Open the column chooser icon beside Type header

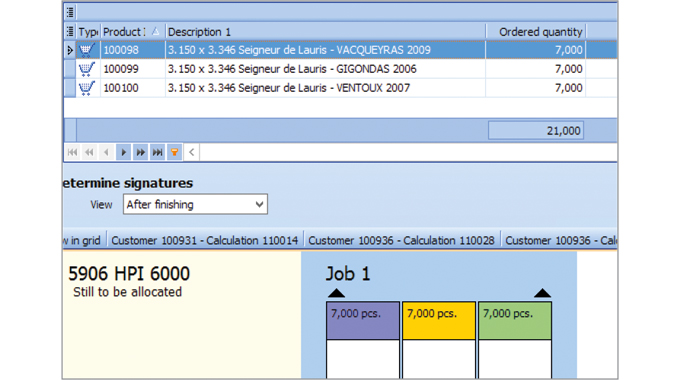(x=70, y=32)
